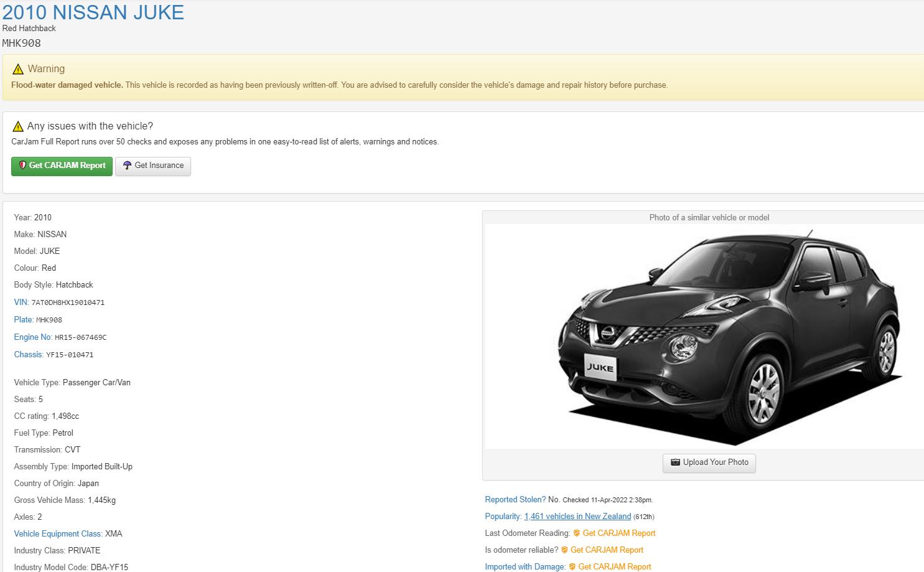Click the yellow warning triangle beside Warning heading
Viewport: 924px width, 572px height.
18,69
